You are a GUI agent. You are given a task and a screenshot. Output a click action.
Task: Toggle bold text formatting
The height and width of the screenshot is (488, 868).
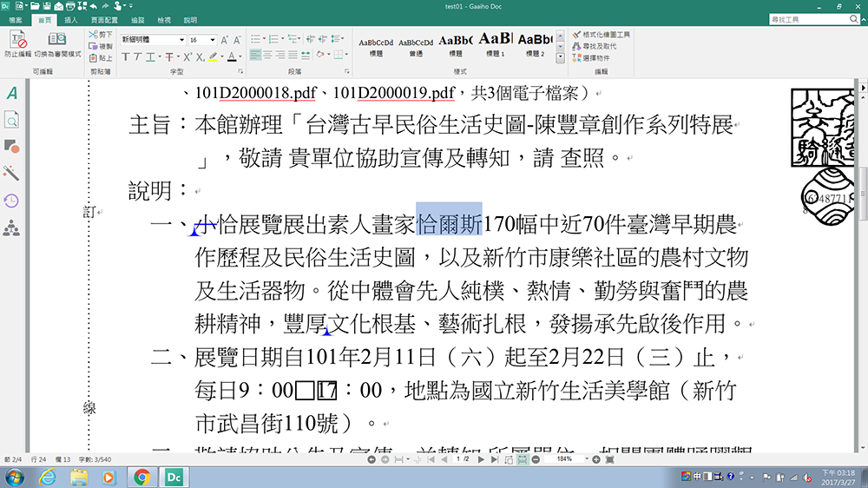[125, 57]
